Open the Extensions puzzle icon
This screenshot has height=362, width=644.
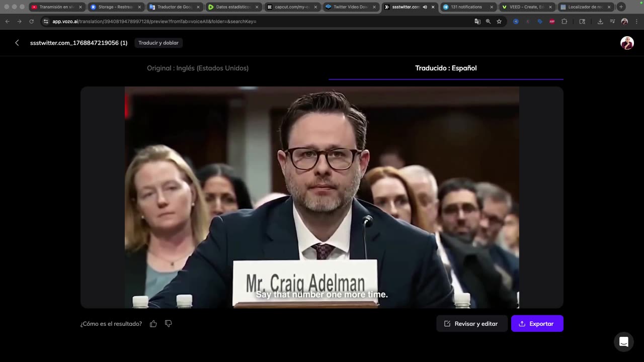(564, 22)
